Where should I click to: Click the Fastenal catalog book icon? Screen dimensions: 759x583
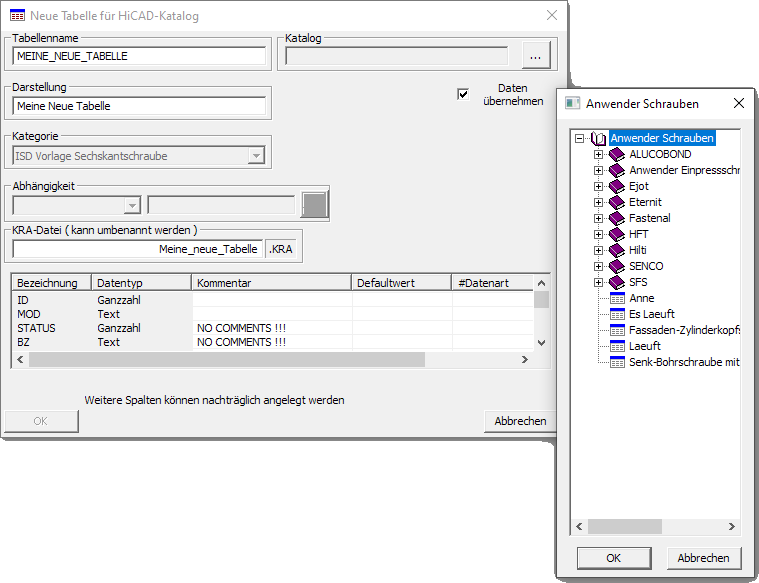tap(617, 218)
